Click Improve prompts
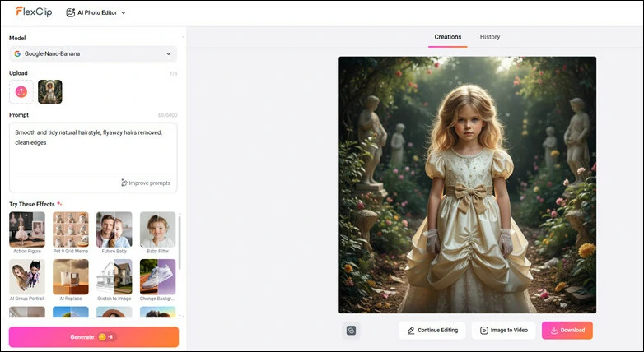 (146, 183)
